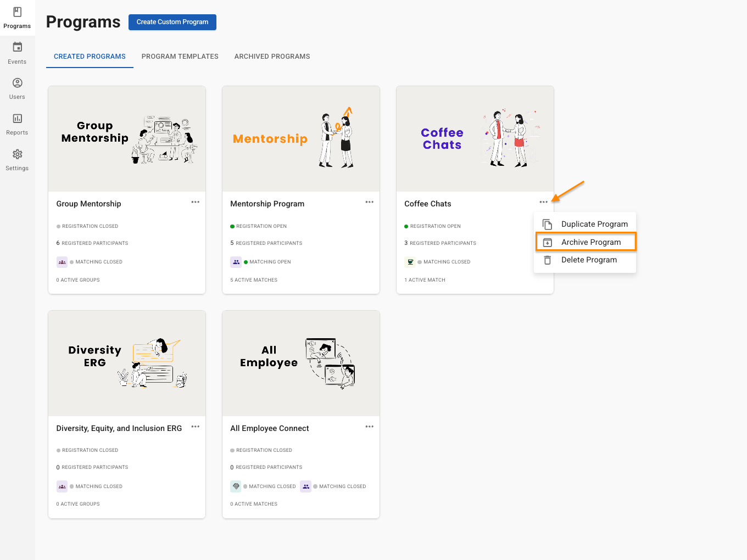Click the coffee cup matching icon
This screenshot has height=560, width=747.
410,262
